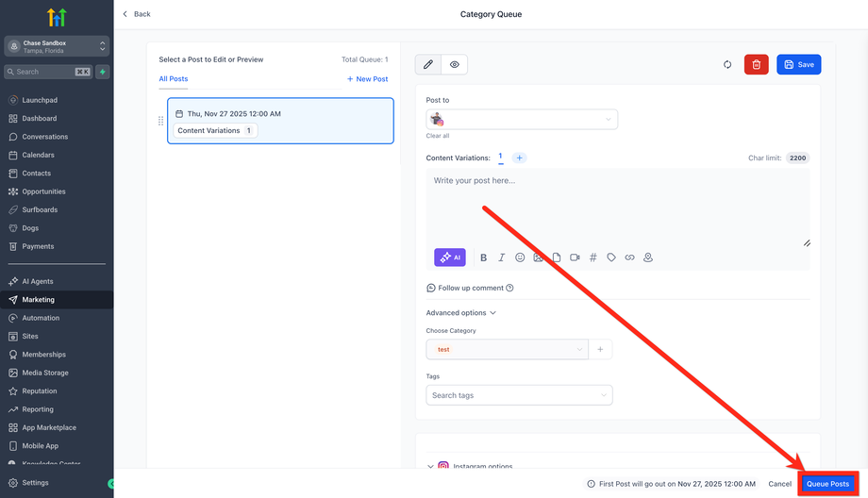Viewport: 868px width, 498px height.
Task: Click the Clear all link
Action: pos(438,136)
